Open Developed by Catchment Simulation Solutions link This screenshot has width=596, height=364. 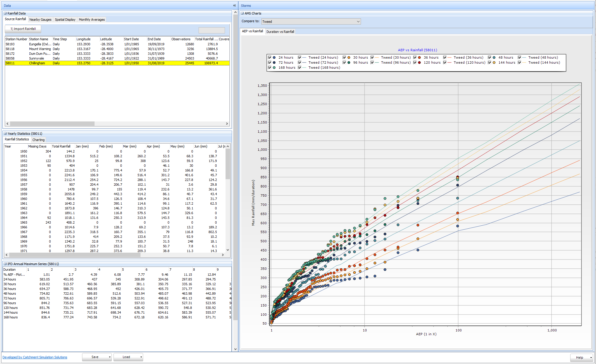[35, 357]
